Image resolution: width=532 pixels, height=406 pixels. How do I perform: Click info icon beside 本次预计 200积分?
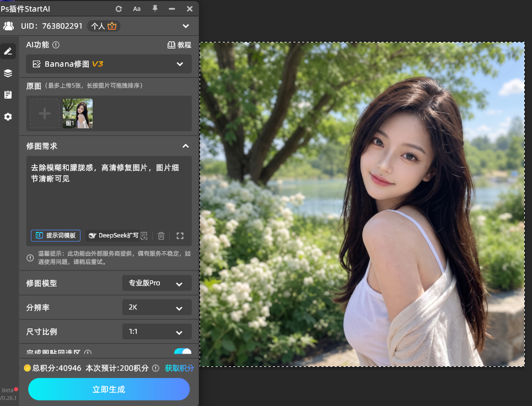click(x=155, y=369)
